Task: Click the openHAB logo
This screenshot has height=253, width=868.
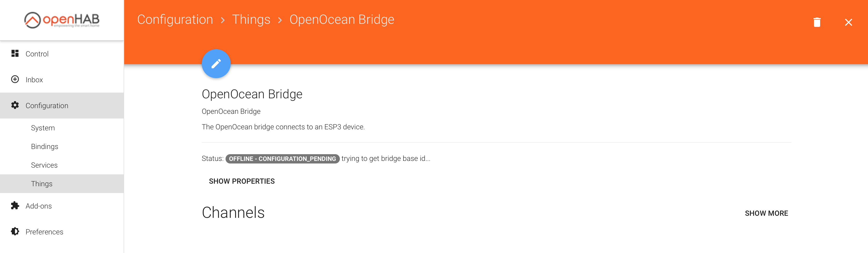Action: coord(62,20)
